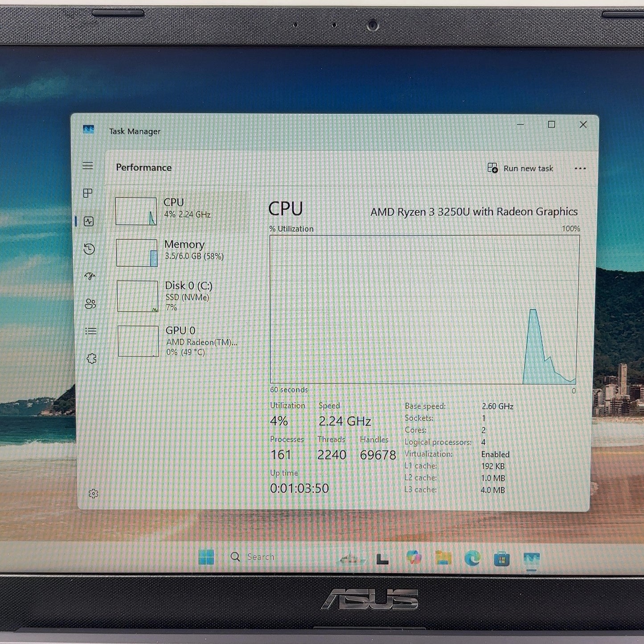This screenshot has height=644, width=644.
Task: Click the Task Manager taskbar icon
Action: tap(532, 559)
